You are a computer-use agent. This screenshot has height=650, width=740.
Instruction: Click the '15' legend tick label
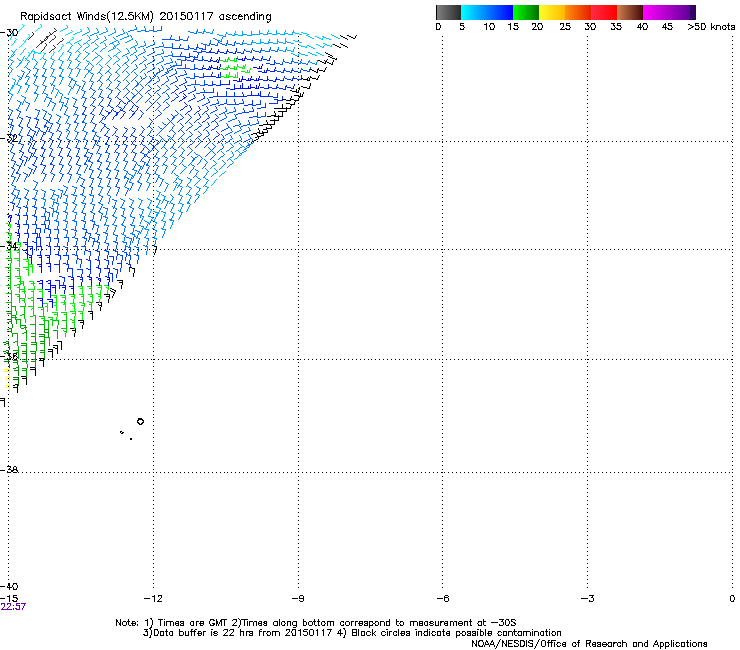coord(513,27)
